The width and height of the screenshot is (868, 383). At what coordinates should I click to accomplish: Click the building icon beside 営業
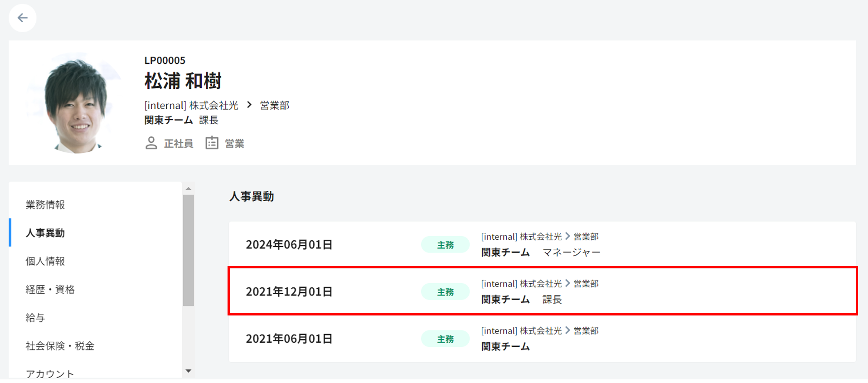click(x=212, y=143)
